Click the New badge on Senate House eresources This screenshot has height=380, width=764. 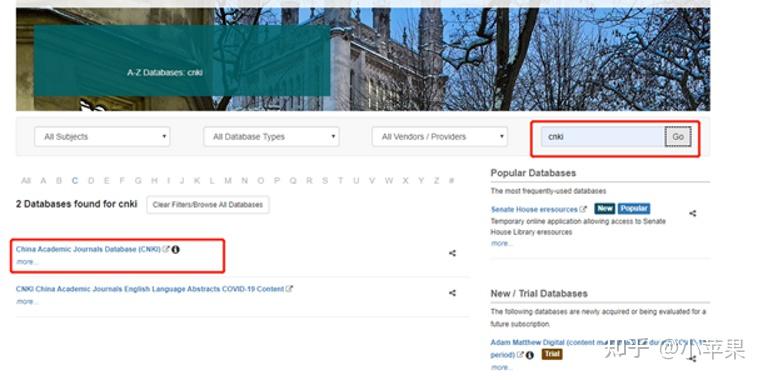[605, 209]
